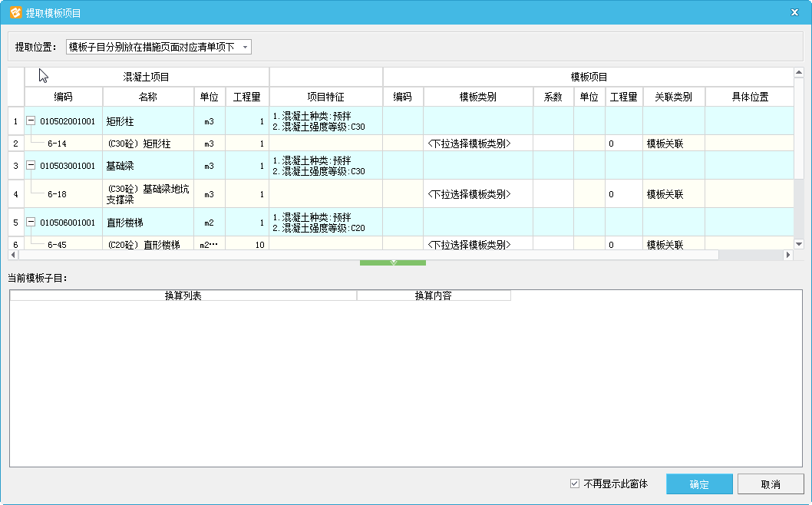Click the 换算列表 column header
This screenshot has height=505, width=812.
(x=183, y=295)
